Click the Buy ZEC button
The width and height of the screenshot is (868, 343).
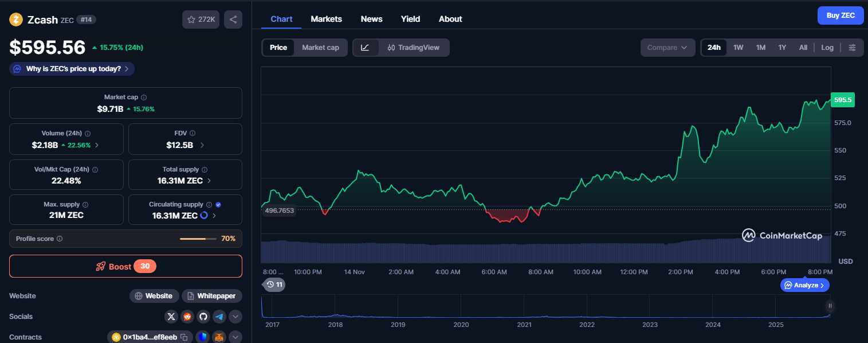pos(840,15)
